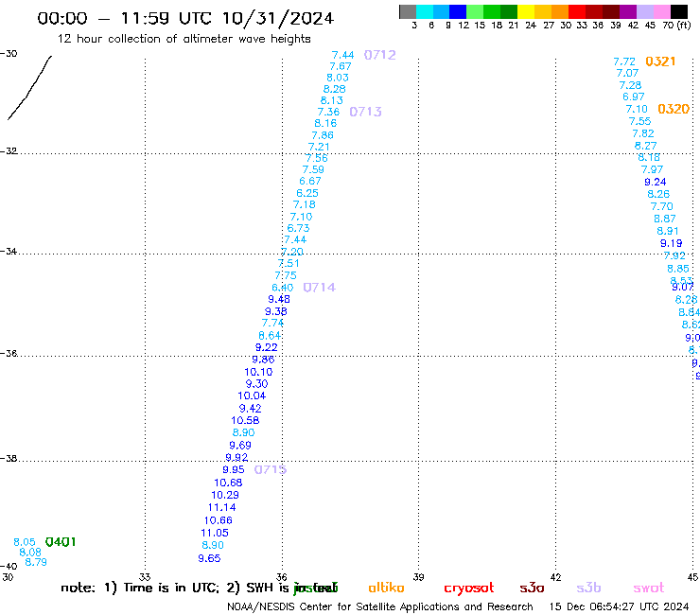Click the purple swatch in the legend bar
This screenshot has width=700, height=615.
click(x=628, y=11)
